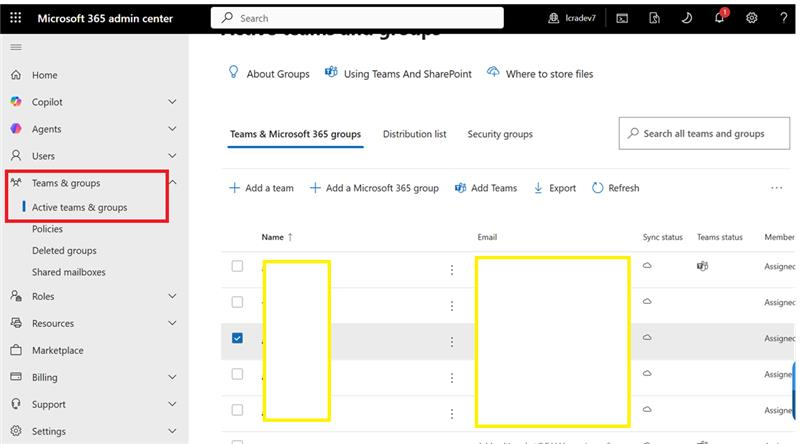The image size is (800, 444).
Task: Collapse the Teams & groups chevron
Action: (173, 182)
